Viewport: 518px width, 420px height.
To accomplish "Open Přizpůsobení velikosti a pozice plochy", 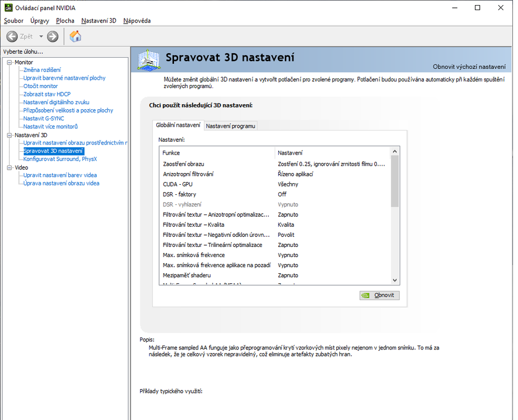I will tap(68, 110).
